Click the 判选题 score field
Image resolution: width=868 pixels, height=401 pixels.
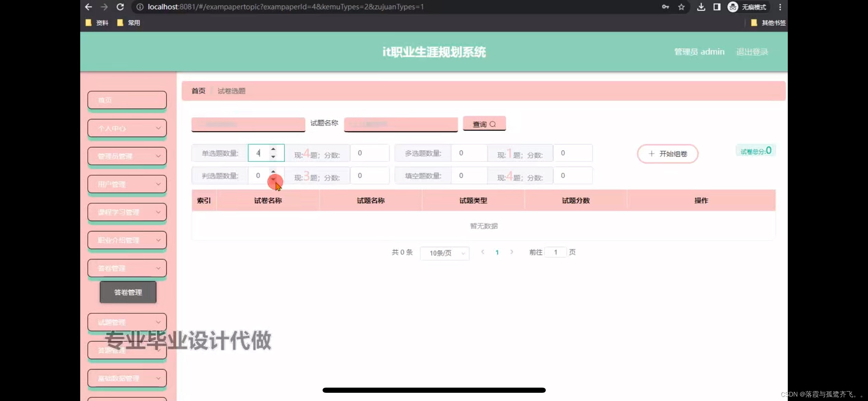pos(370,175)
